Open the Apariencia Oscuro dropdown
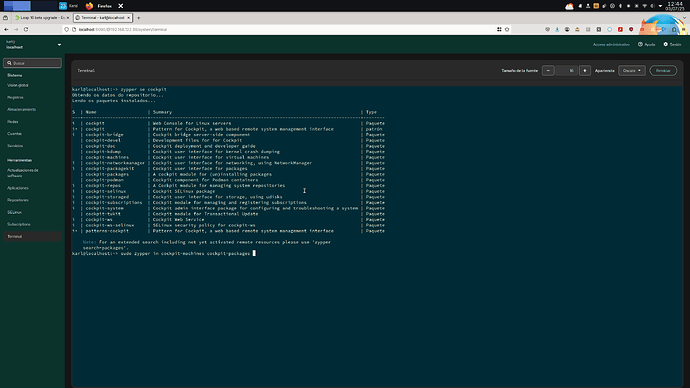 [631, 70]
